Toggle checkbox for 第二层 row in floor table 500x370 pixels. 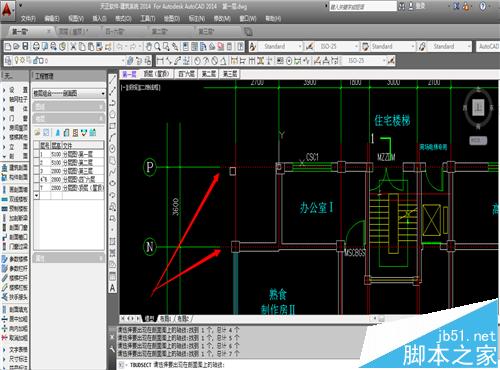coord(36,163)
